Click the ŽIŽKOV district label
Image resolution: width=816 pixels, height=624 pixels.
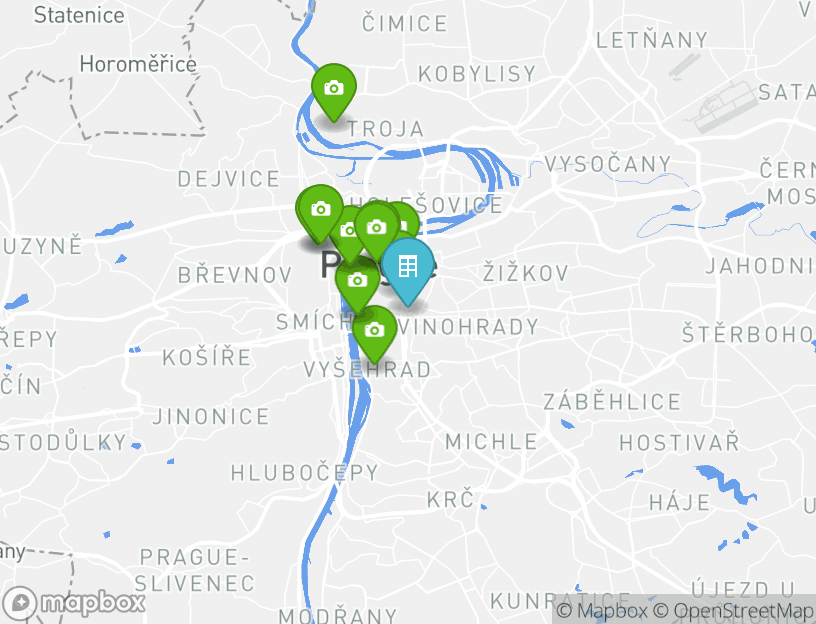tap(525, 273)
